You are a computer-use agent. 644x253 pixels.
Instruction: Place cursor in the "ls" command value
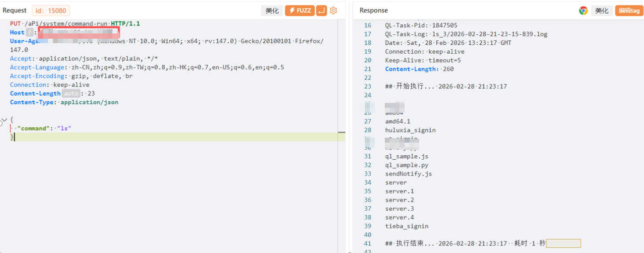(x=64, y=128)
